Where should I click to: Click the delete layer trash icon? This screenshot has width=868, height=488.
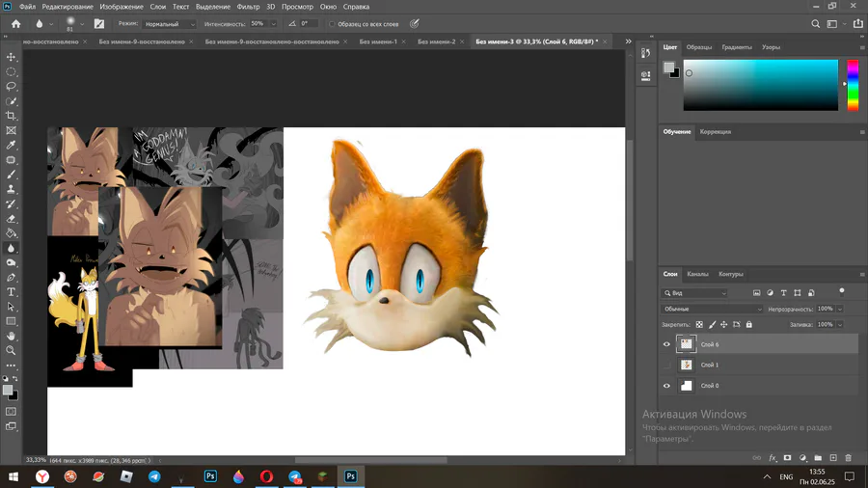pos(849,458)
